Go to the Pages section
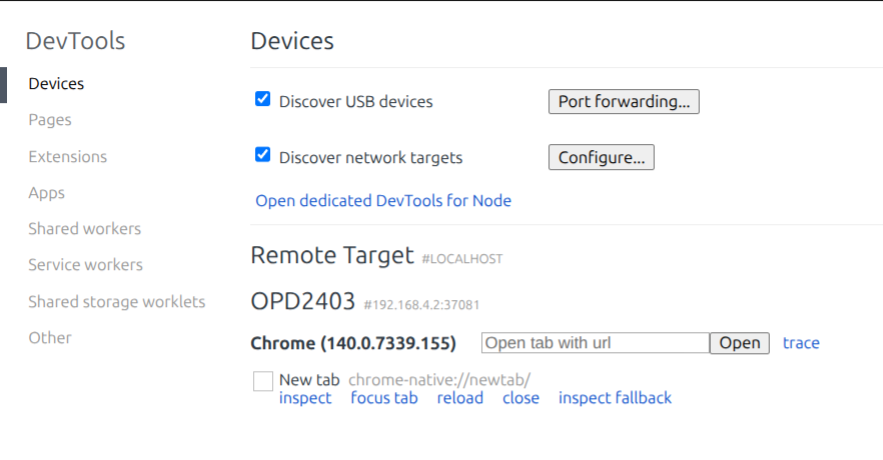883x460 pixels. coord(50,120)
